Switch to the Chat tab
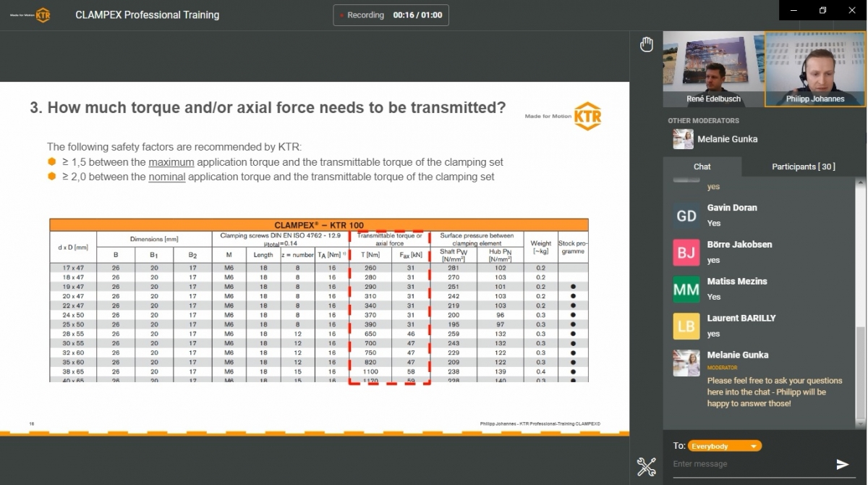The width and height of the screenshot is (868, 485). 702,166
